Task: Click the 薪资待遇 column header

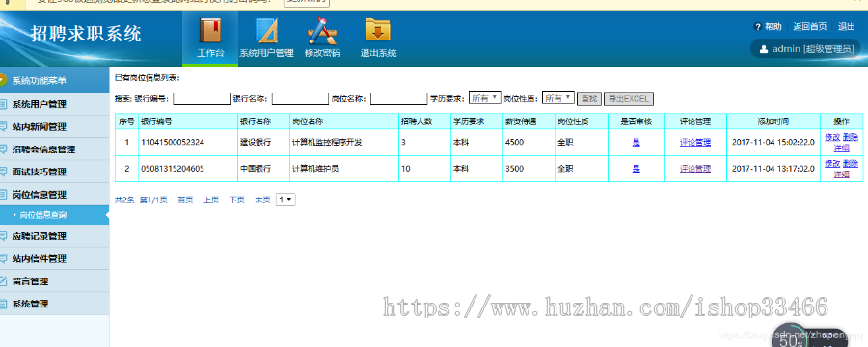Action: coord(529,121)
